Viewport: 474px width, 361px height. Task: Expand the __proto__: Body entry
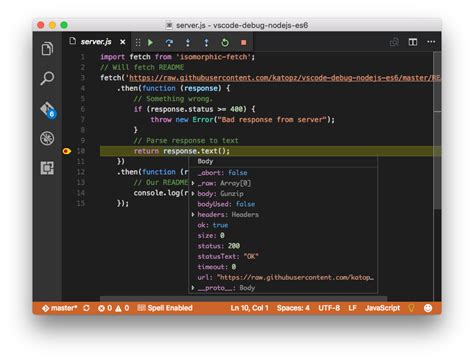(x=193, y=288)
